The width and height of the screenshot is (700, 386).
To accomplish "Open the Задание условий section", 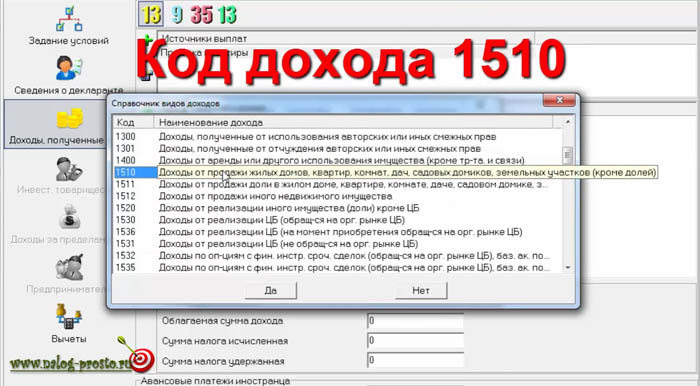I will click(x=68, y=25).
